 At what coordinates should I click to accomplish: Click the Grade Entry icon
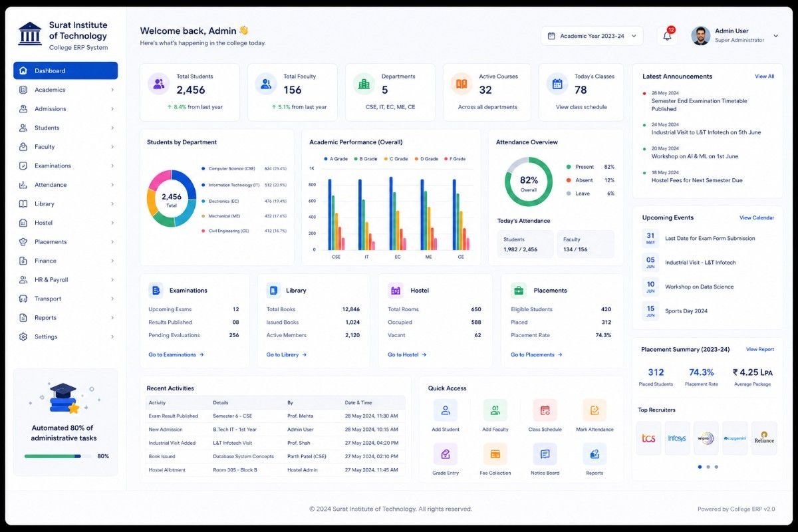point(446,454)
